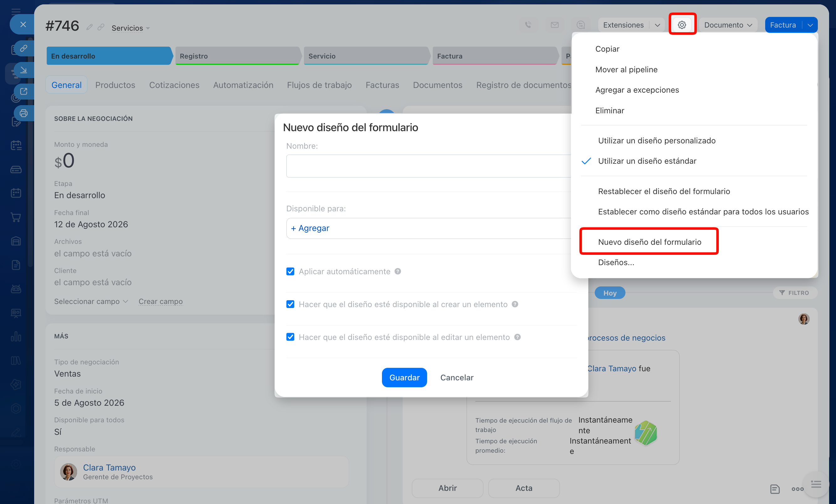Viewport: 836px width, 504px height.
Task: Click Guardar to save the layout
Action: tap(405, 377)
